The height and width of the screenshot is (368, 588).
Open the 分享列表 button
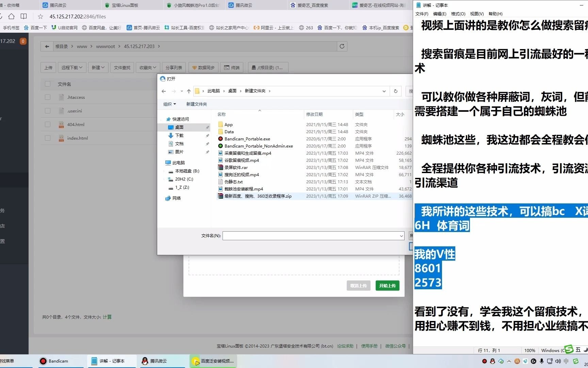pos(174,67)
